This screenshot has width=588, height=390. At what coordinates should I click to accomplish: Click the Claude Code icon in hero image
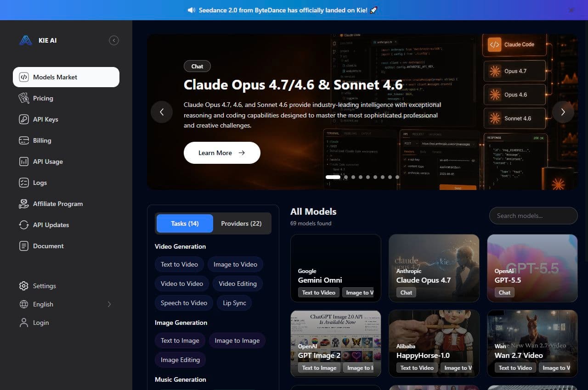pyautogui.click(x=494, y=45)
